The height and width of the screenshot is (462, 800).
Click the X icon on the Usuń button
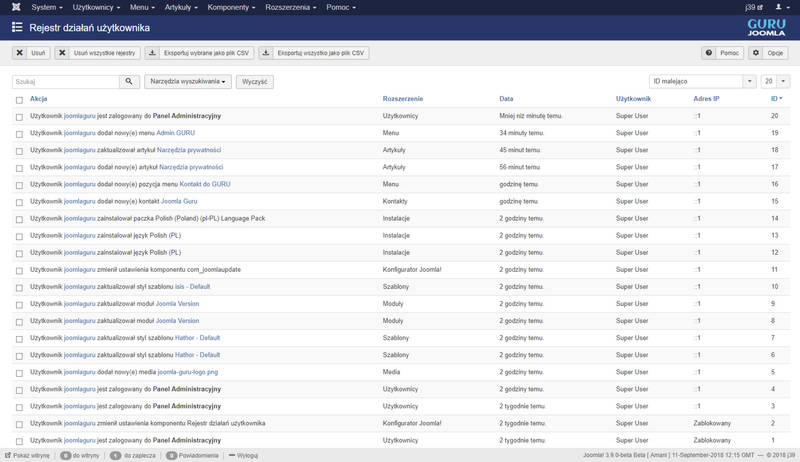coord(19,53)
